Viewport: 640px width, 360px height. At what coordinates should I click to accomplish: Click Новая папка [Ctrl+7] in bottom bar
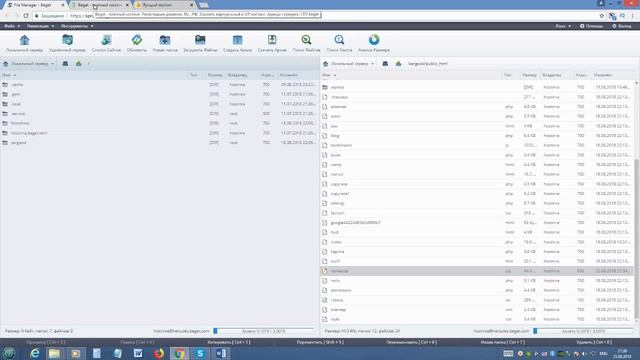502,342
